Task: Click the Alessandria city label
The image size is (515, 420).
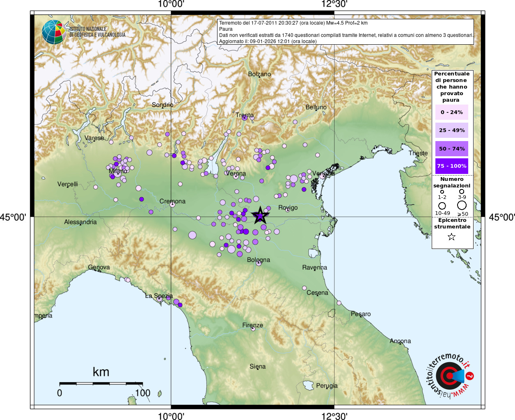Action: [x=80, y=222]
